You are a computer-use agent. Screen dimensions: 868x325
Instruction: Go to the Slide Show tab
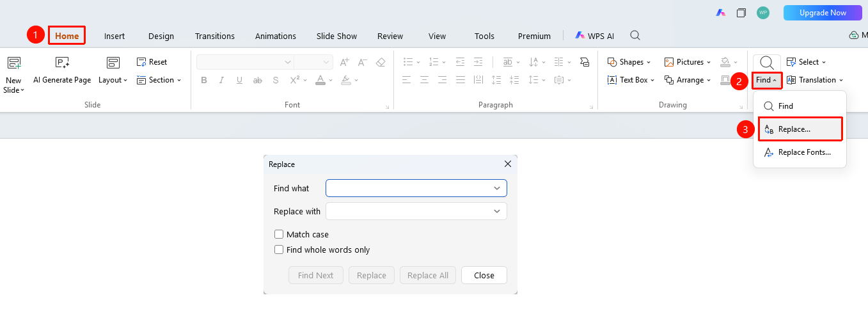(336, 36)
